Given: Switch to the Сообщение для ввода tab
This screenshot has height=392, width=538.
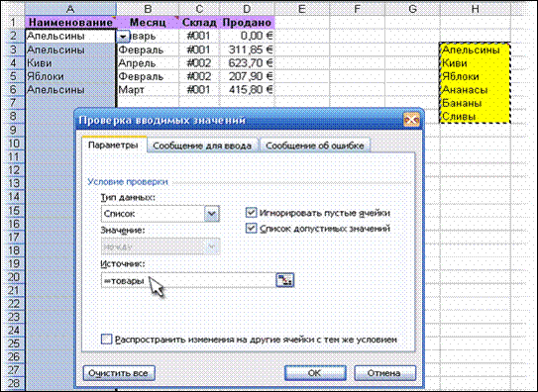Looking at the screenshot, I should 202,146.
